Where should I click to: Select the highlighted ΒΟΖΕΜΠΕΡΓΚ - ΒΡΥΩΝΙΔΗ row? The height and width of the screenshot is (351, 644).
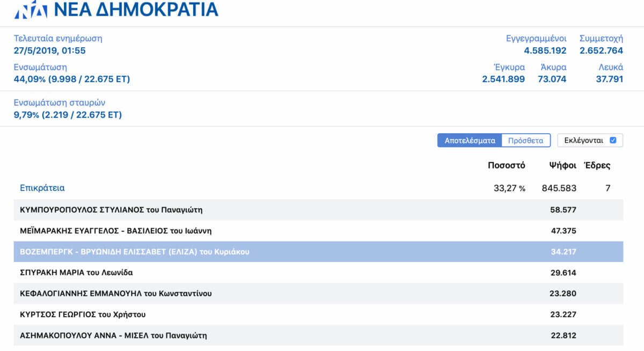click(x=319, y=252)
